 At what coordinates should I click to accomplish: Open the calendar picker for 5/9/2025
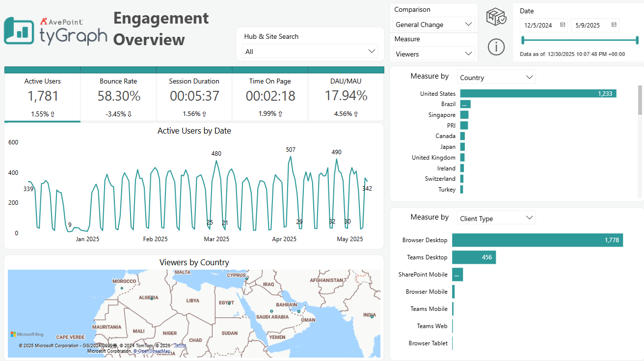[613, 25]
